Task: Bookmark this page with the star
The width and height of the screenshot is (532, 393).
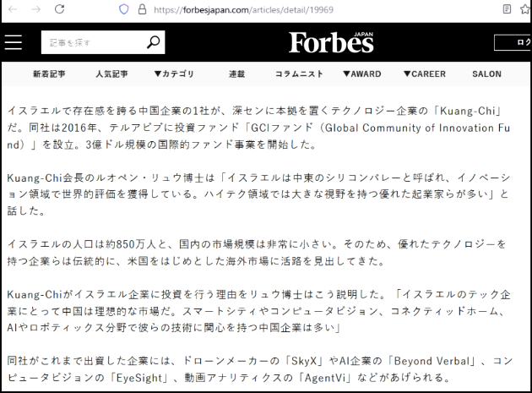Action: (x=524, y=11)
